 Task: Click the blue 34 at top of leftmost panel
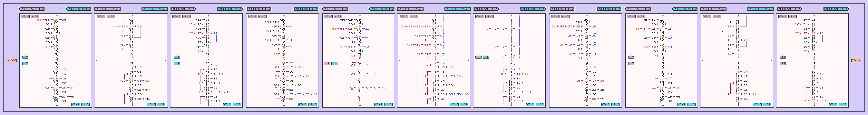[x=64, y=20]
